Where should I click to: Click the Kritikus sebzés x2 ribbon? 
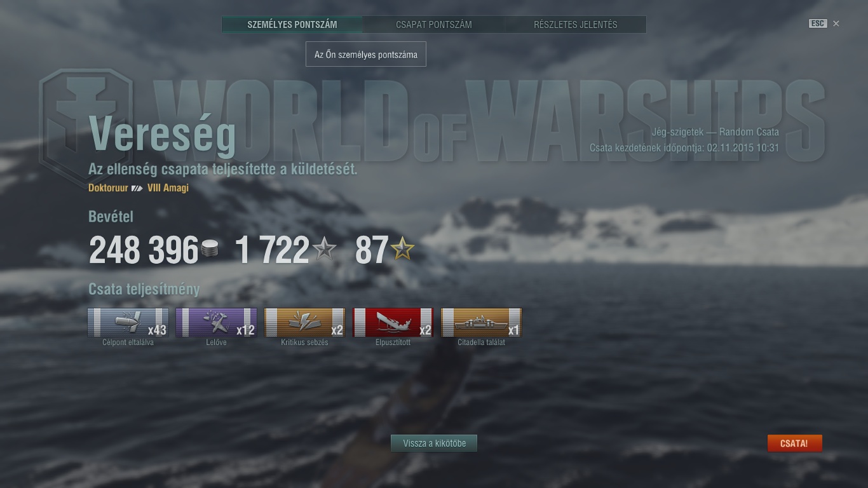pyautogui.click(x=304, y=322)
